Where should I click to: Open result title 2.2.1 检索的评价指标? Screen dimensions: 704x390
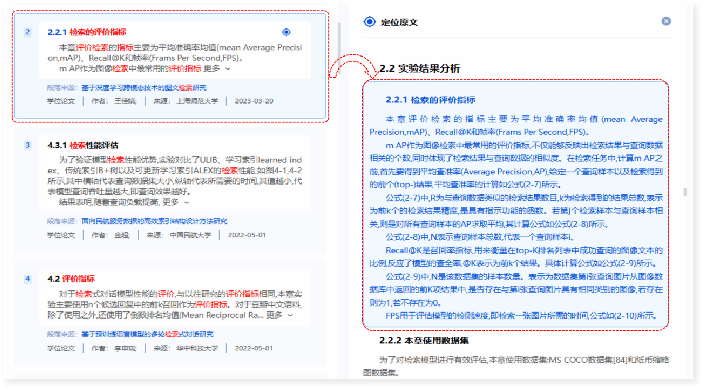(x=87, y=32)
